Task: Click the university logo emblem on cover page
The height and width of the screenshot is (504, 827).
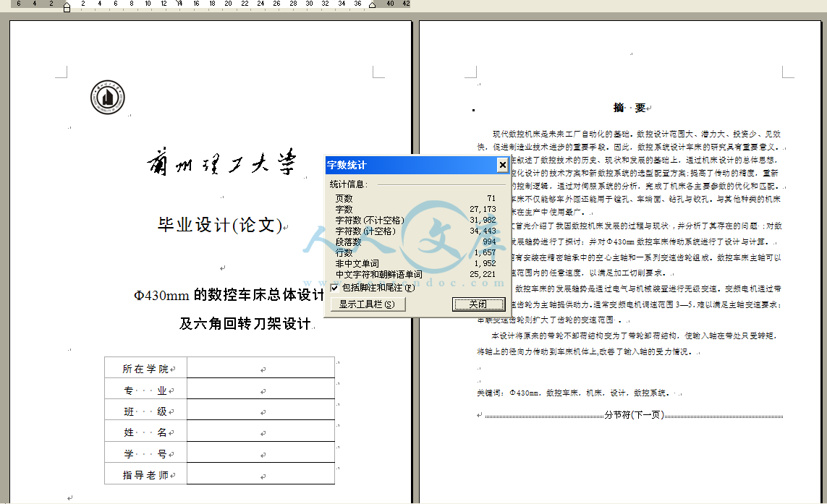Action: click(x=108, y=98)
